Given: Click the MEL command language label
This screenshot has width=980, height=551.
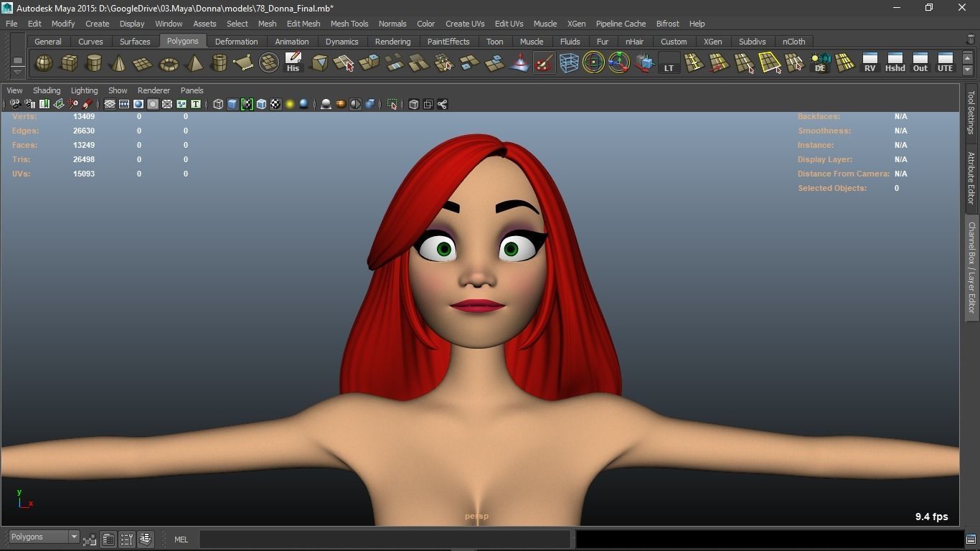Looking at the screenshot, I should point(181,540).
